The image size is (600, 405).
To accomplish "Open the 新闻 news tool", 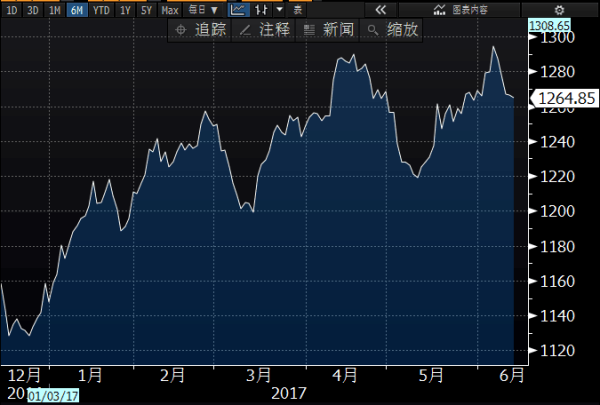I will [x=329, y=30].
